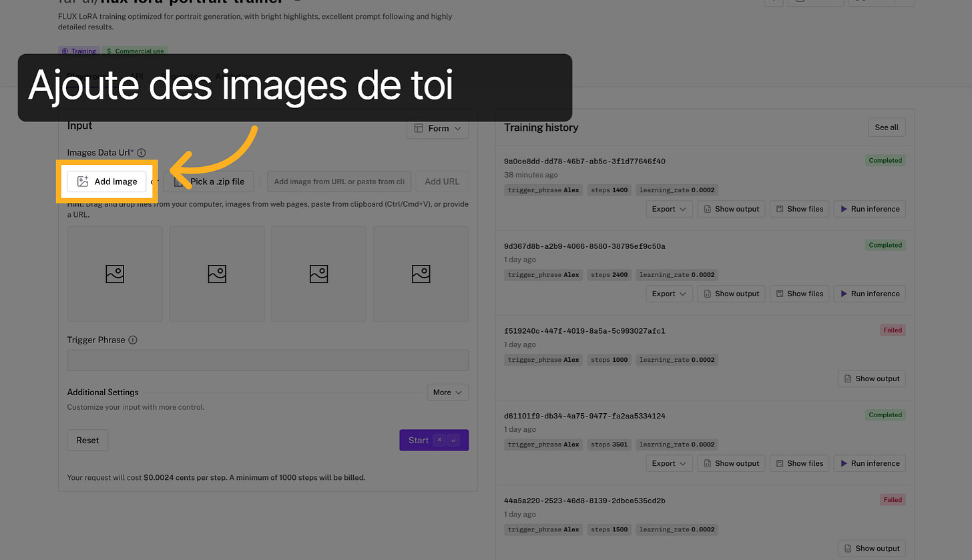Click the Run inference play icon on latest run
Viewport: 972px width, 560px height.
844,208
